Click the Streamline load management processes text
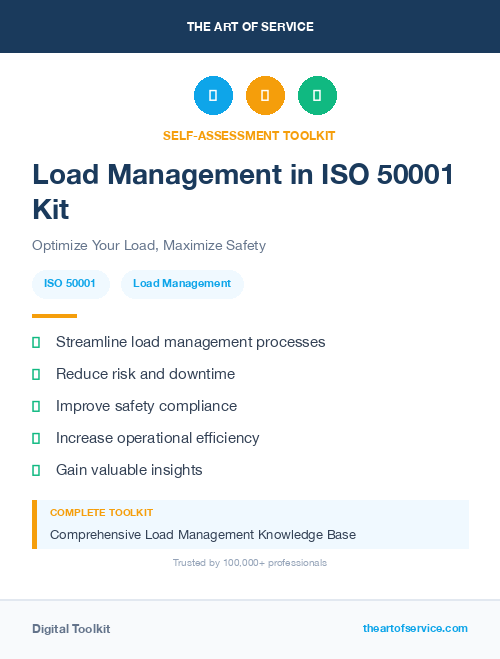 click(x=190, y=342)
